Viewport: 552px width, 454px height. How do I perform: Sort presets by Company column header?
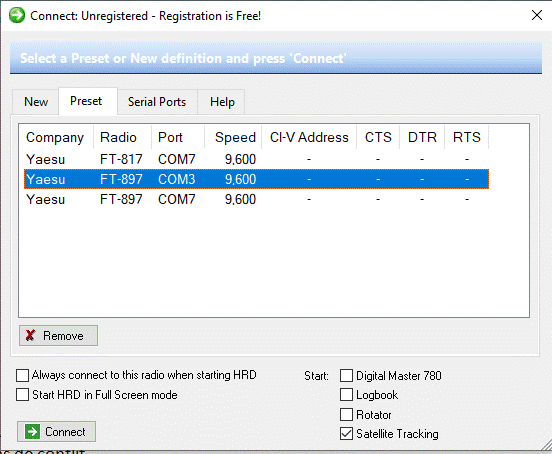(x=56, y=137)
